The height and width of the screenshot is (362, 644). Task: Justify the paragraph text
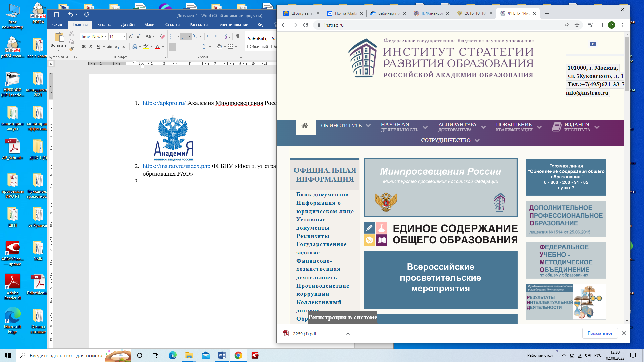coord(195,47)
